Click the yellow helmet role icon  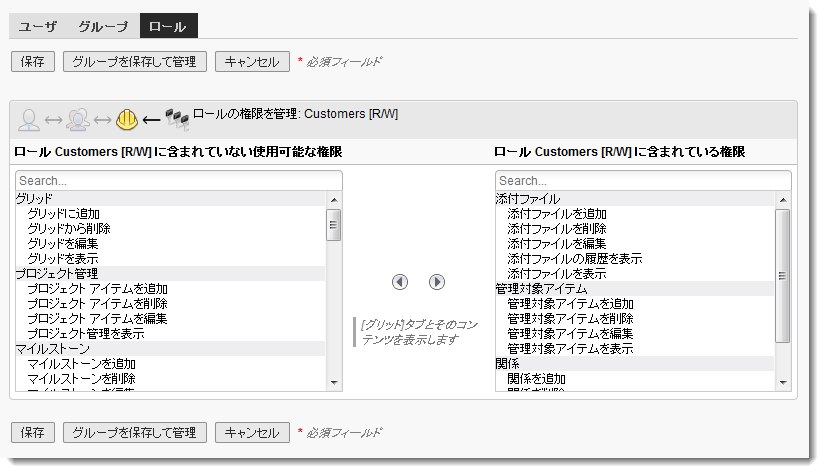pyautogui.click(x=127, y=120)
